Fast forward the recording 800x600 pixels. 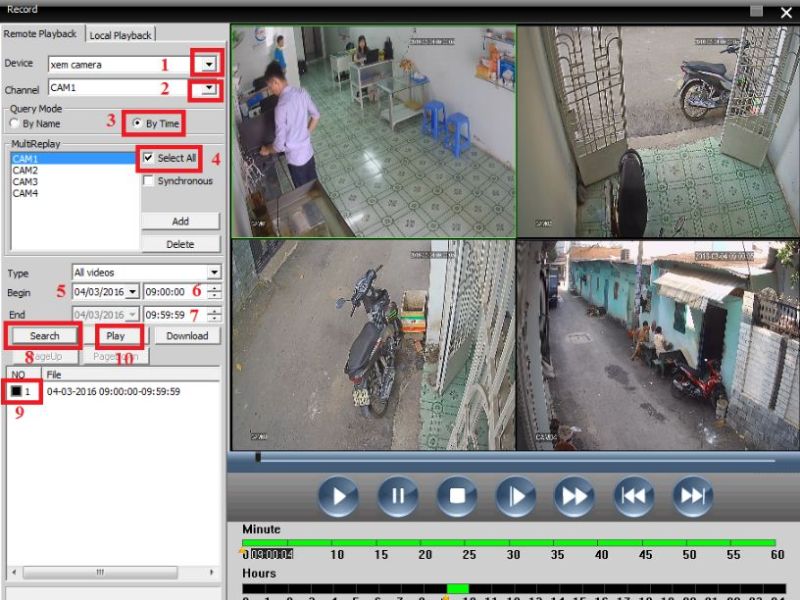tap(577, 496)
